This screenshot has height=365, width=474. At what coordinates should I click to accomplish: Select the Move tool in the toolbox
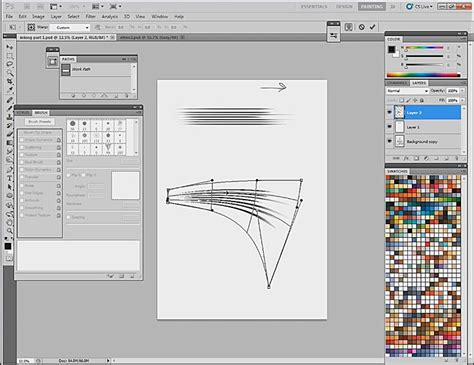tap(9, 47)
